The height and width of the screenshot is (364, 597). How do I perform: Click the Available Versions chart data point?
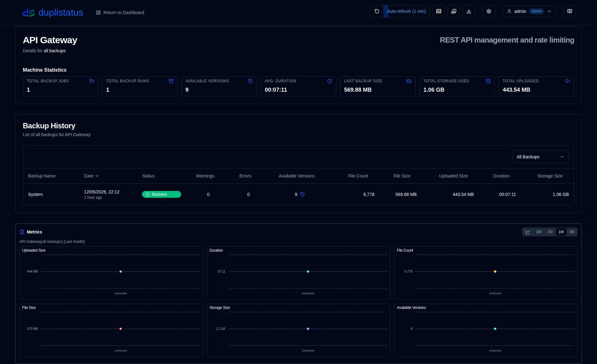coord(495,329)
